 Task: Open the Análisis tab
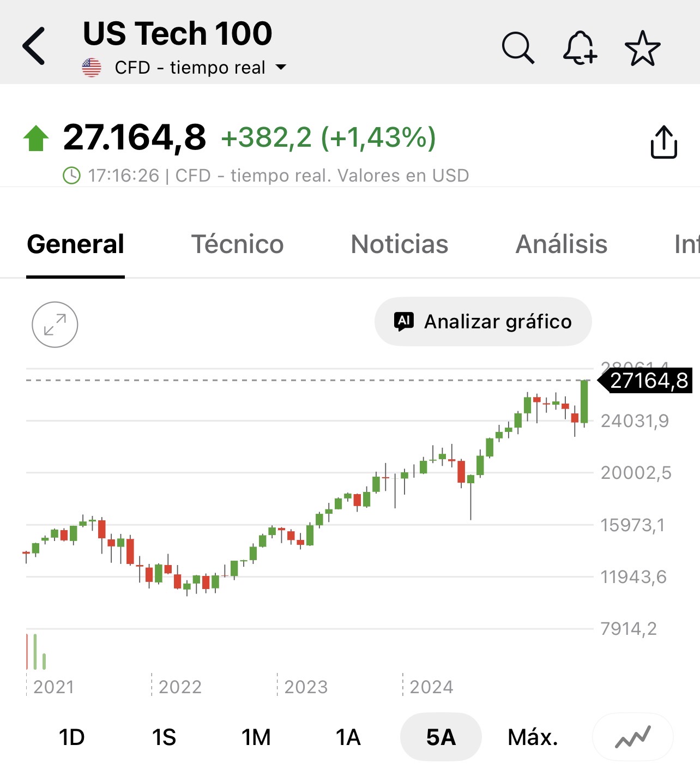pyautogui.click(x=562, y=244)
